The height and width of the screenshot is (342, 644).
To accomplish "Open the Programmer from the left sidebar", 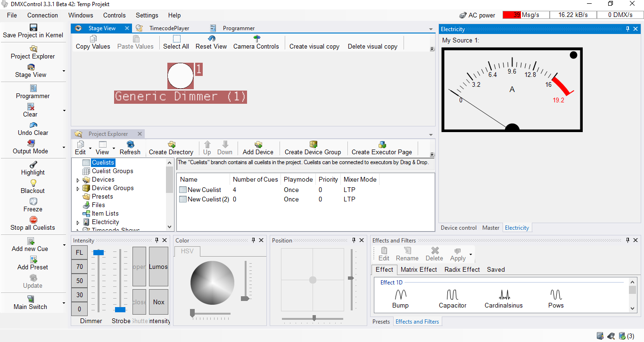I will (33, 89).
